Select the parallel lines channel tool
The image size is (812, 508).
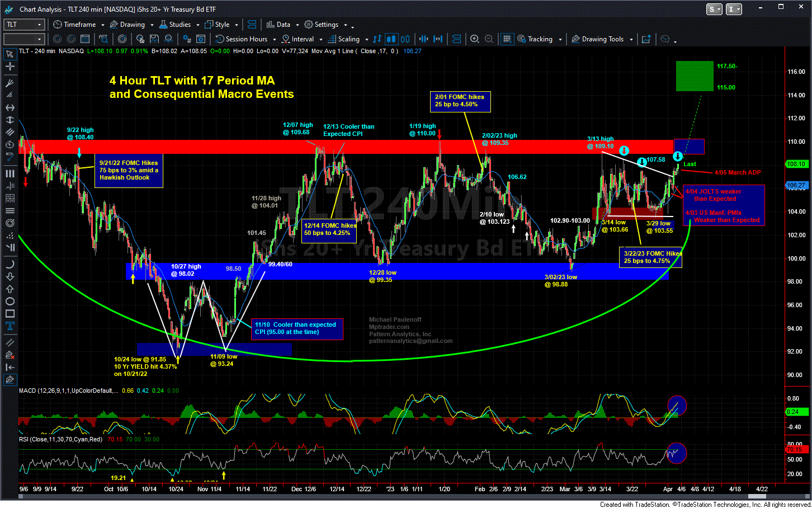[x=10, y=132]
